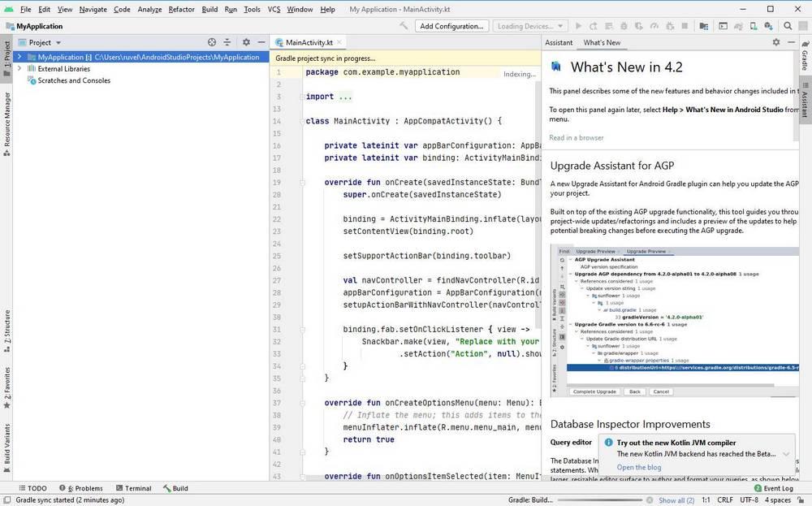Toggle the 6: Problems tool window
812x506 pixels.
pyautogui.click(x=80, y=488)
